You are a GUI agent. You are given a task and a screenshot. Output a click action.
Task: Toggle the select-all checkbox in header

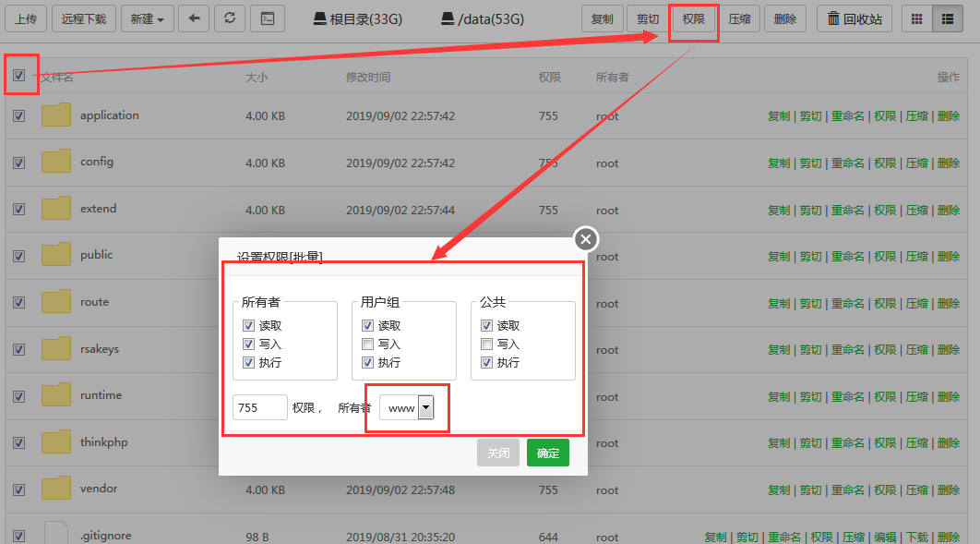coord(18,75)
